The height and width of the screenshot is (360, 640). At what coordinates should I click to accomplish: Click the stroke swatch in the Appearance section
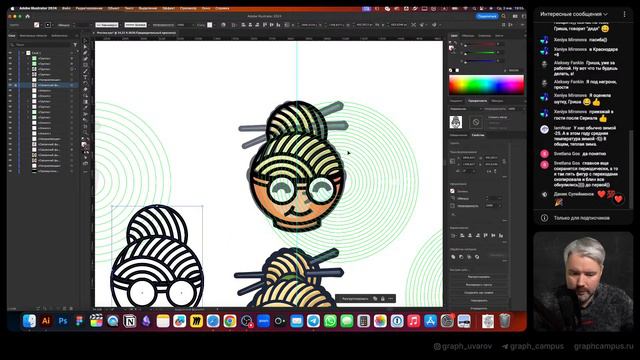[452, 198]
